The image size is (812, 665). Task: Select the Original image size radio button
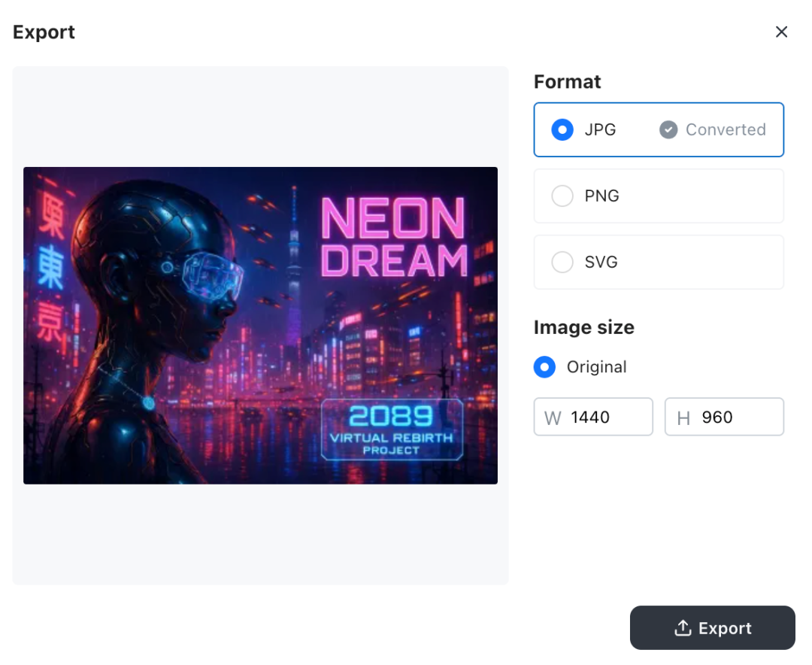click(x=544, y=367)
